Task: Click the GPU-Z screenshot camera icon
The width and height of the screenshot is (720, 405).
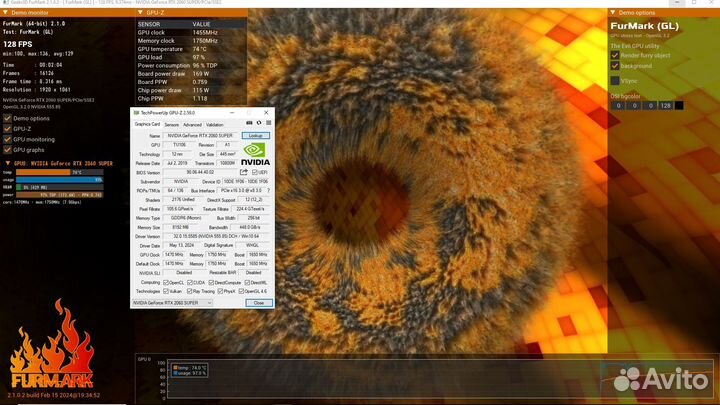Action: [x=249, y=123]
